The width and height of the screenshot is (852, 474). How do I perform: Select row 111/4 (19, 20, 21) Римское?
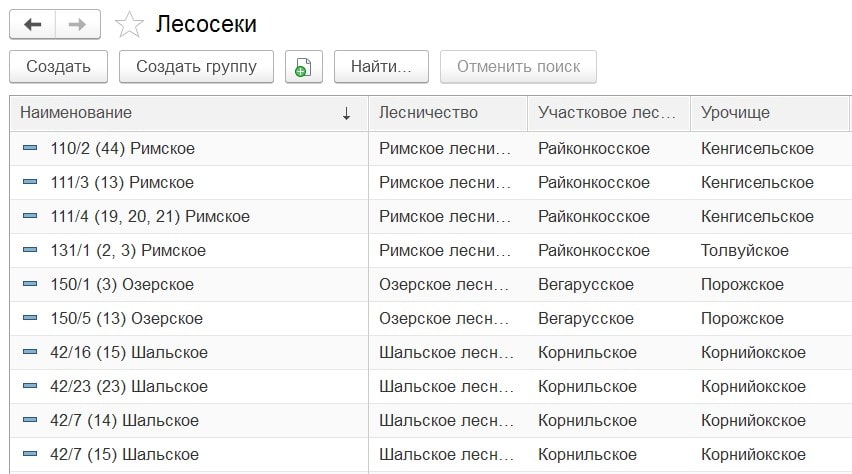[430, 216]
